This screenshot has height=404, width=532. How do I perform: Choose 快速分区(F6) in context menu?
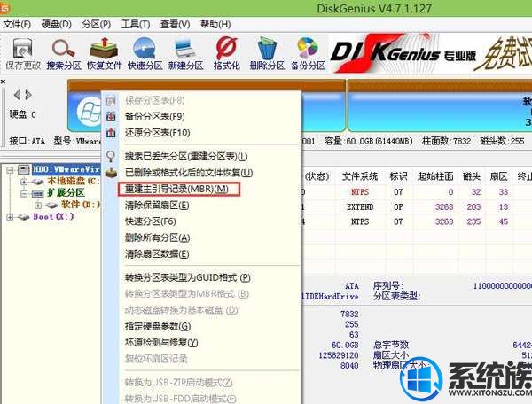151,221
